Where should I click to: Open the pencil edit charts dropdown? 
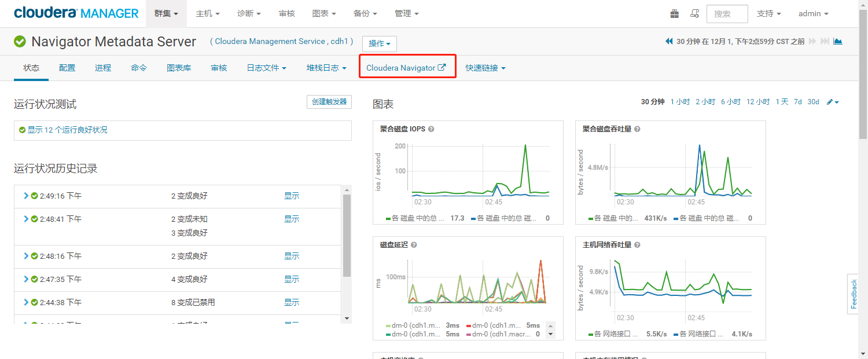point(833,102)
